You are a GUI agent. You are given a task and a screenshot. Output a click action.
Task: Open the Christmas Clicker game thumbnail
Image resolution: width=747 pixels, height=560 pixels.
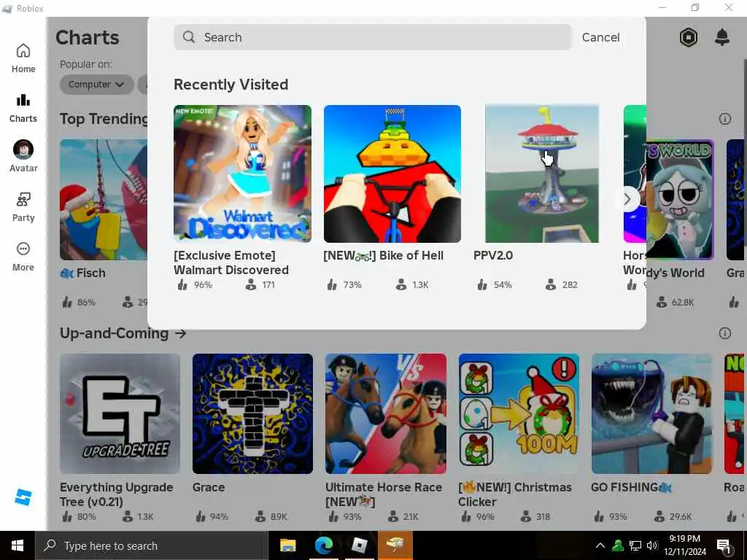tap(519, 413)
